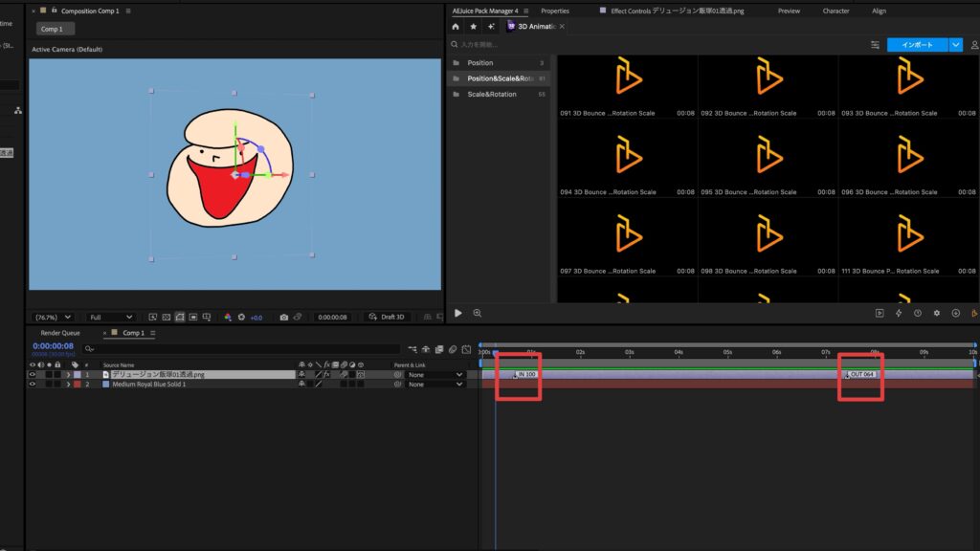Expand layer 2 properties with the twirl arrow

(68, 385)
